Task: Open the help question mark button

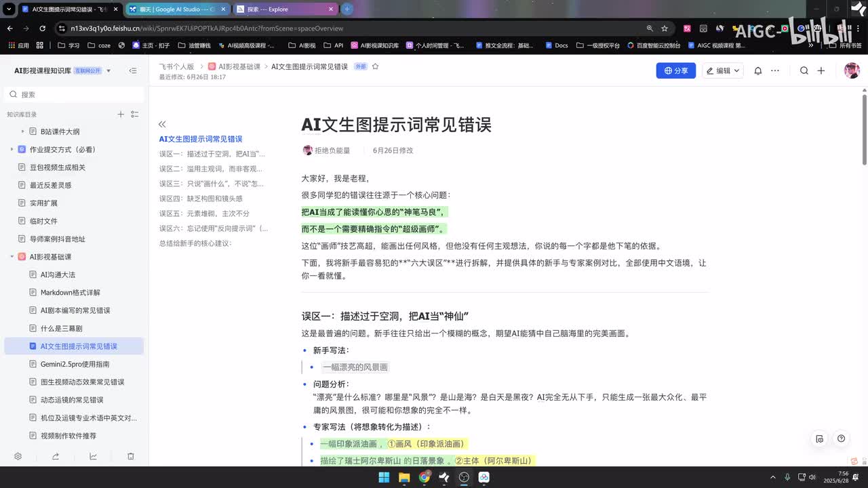Action: (841, 439)
